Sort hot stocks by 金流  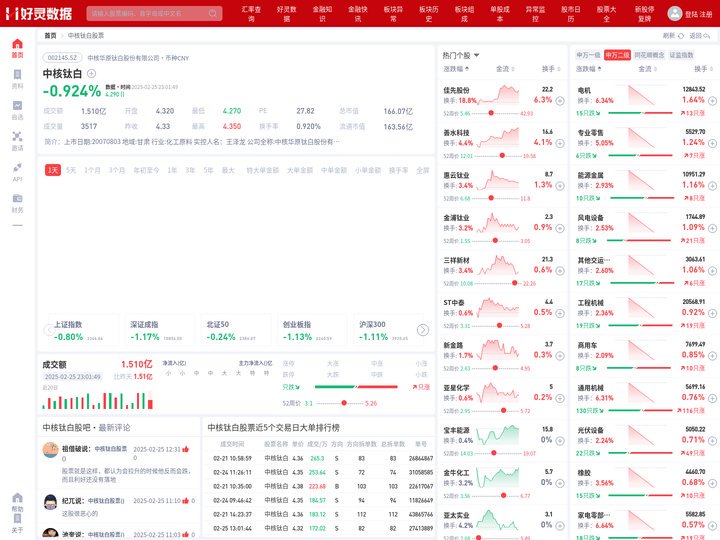coord(505,69)
